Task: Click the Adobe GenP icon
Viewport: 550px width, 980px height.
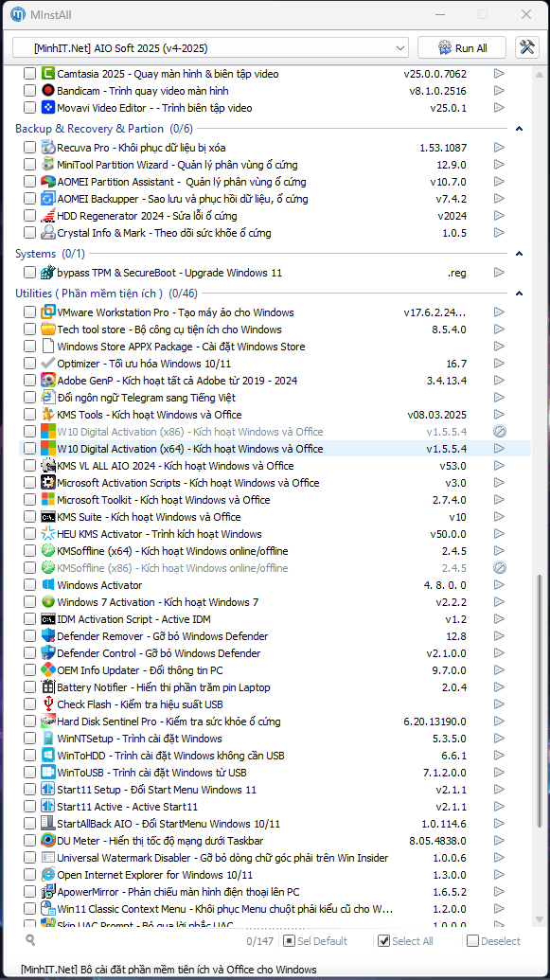Action: (48, 381)
